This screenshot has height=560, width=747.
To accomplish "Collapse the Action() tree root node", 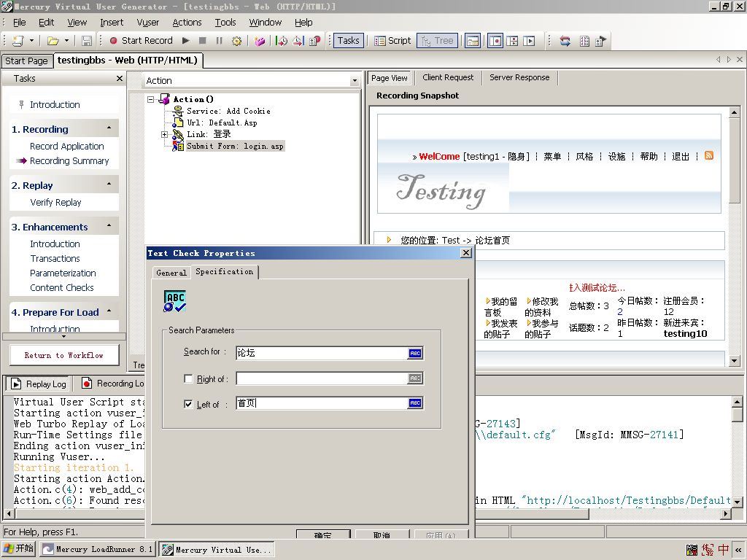I will click(x=151, y=99).
